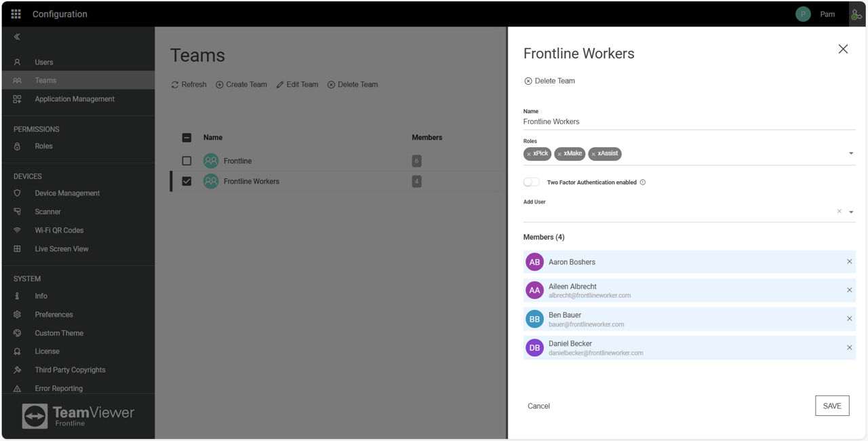Go to Wi-Fi QR Codes page

[59, 231]
